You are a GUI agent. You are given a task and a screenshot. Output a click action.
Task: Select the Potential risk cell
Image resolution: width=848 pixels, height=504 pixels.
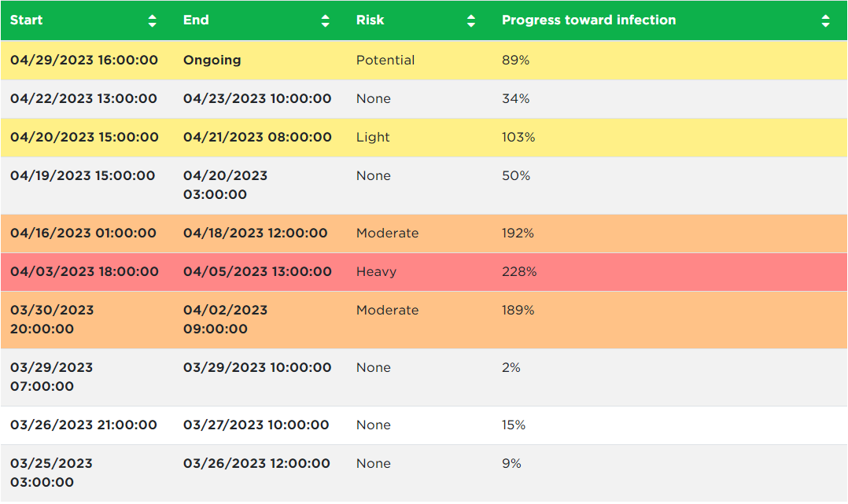(385, 61)
